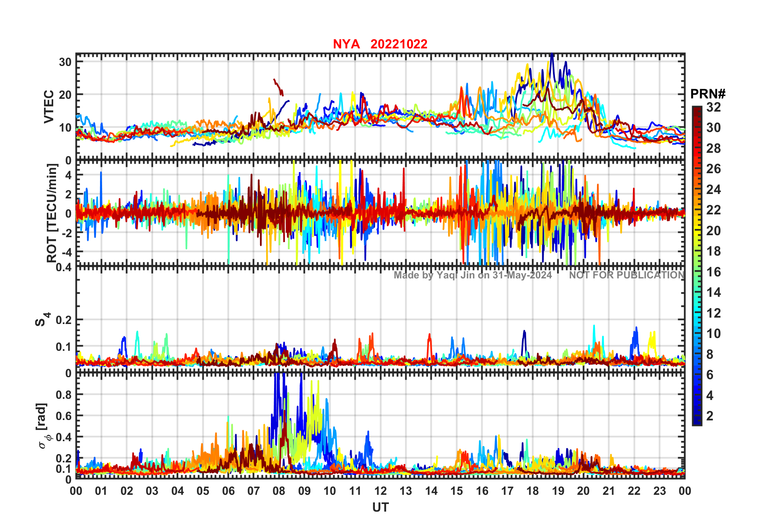Select colorbar tick label '26'
761x532 pixels.
pyautogui.click(x=713, y=169)
